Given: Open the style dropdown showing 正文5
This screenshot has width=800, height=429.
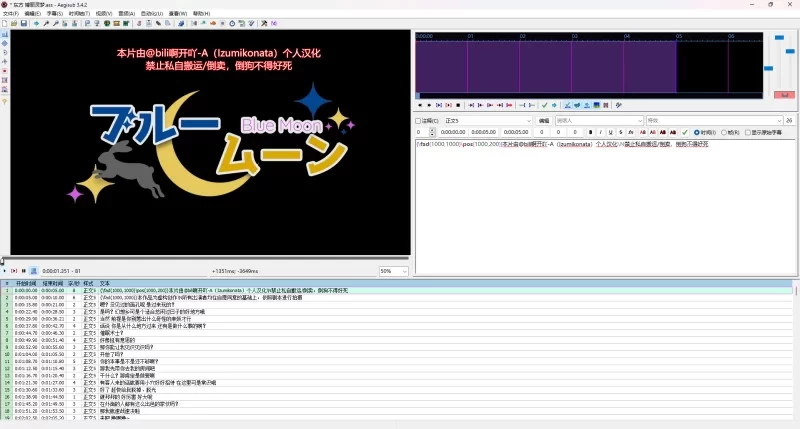Looking at the screenshot, I should [x=488, y=121].
